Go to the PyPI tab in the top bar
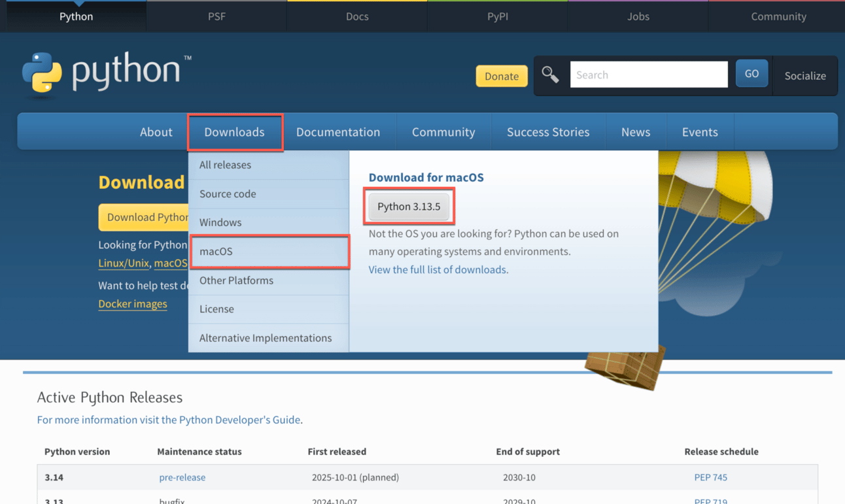 tap(498, 16)
